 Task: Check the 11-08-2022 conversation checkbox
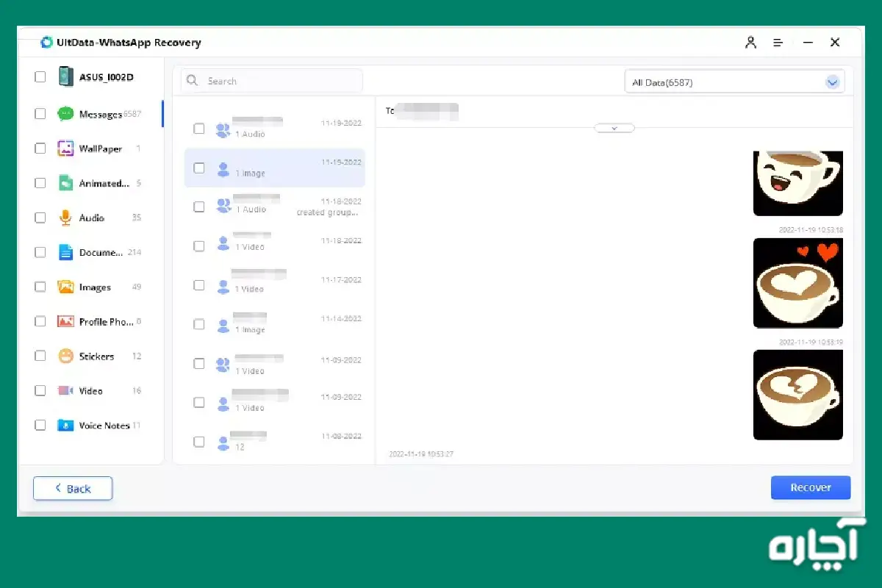[199, 442]
